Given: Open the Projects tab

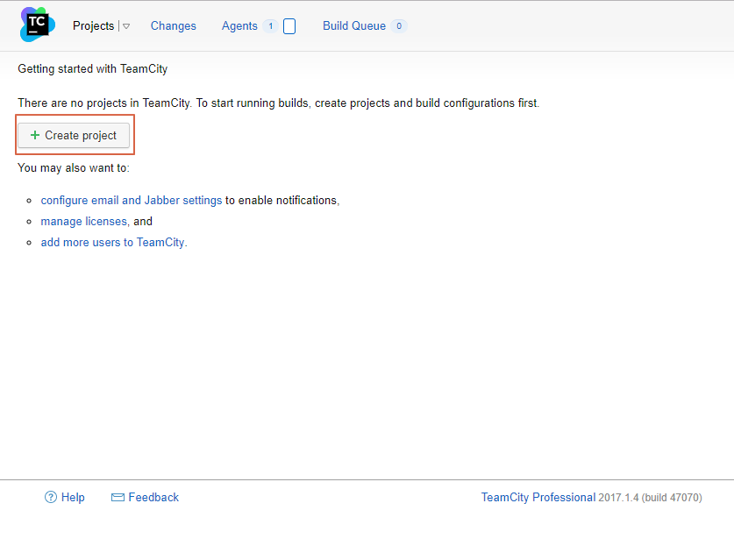Looking at the screenshot, I should pos(93,25).
